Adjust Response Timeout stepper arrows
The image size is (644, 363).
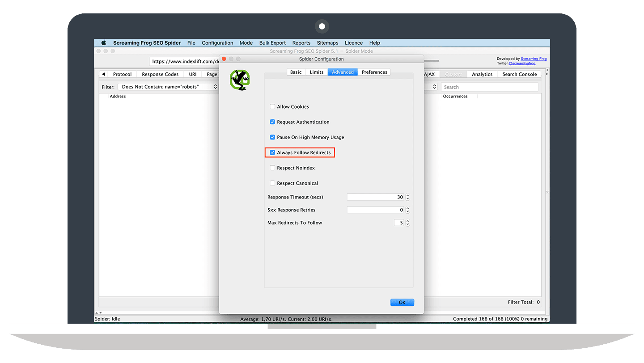point(407,197)
